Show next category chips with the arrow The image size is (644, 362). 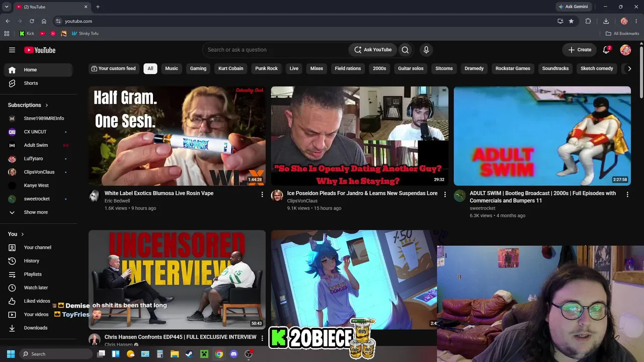pyautogui.click(x=629, y=68)
